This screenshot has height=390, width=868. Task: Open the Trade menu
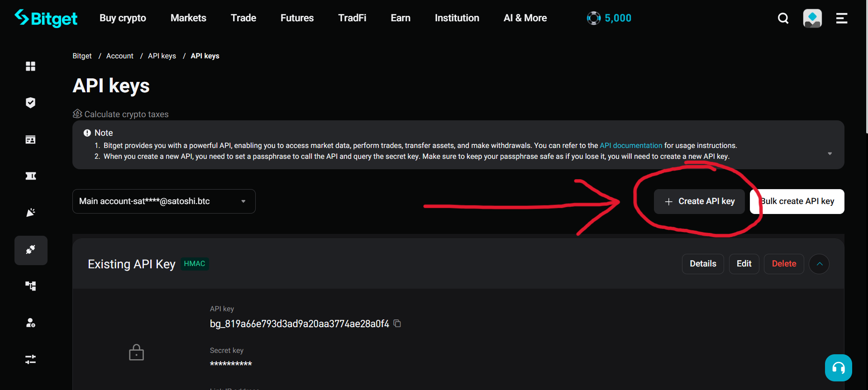click(x=243, y=18)
